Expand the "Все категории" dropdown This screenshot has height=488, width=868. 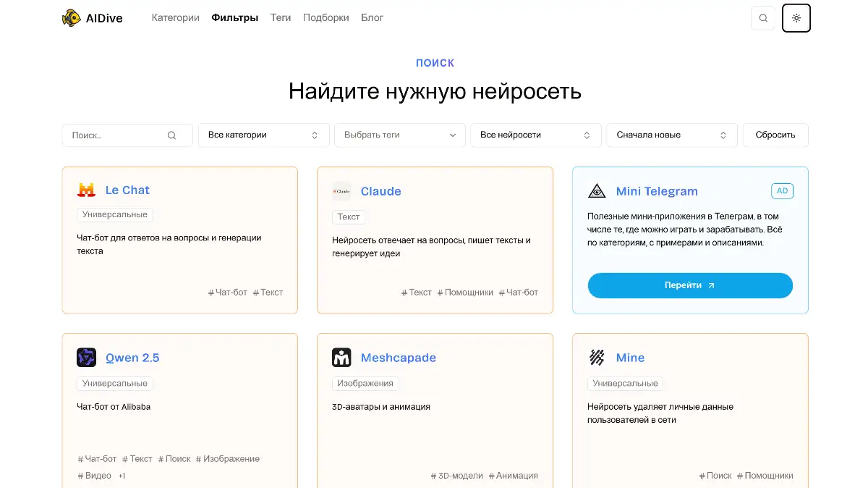point(263,135)
